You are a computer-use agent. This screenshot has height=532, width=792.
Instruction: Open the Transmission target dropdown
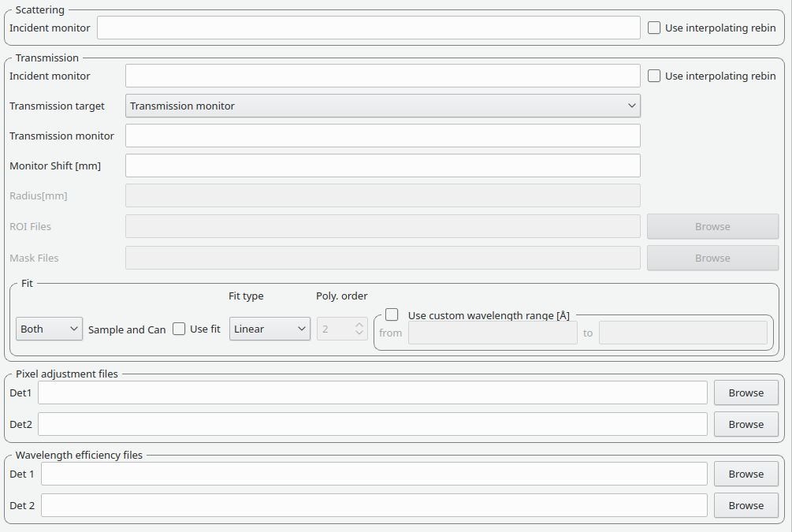tap(382, 106)
